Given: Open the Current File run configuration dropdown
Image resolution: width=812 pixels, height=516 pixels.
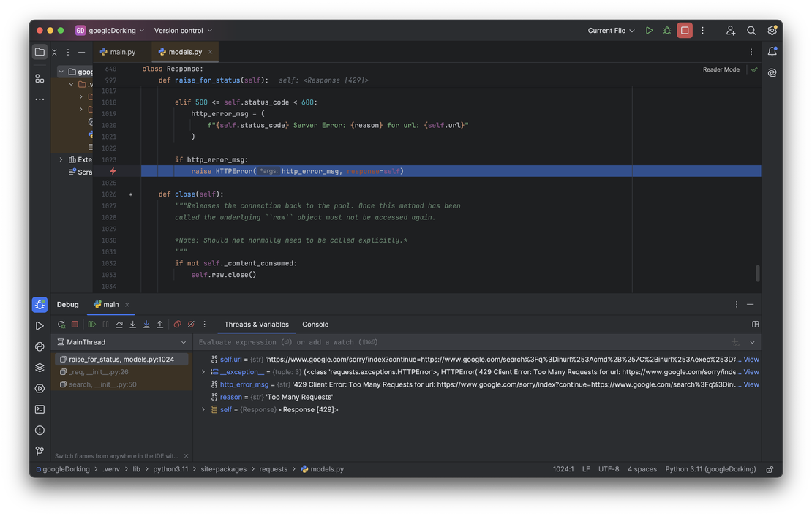Looking at the screenshot, I should (611, 31).
